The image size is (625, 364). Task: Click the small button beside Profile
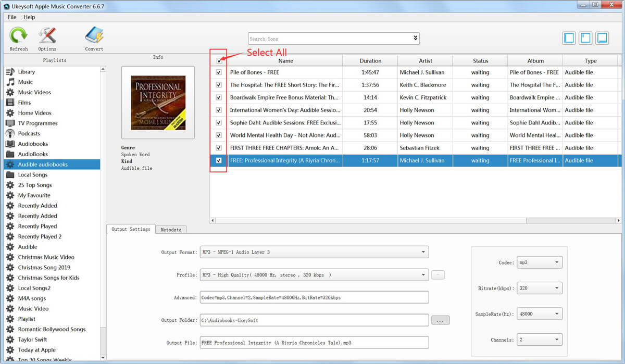point(438,274)
